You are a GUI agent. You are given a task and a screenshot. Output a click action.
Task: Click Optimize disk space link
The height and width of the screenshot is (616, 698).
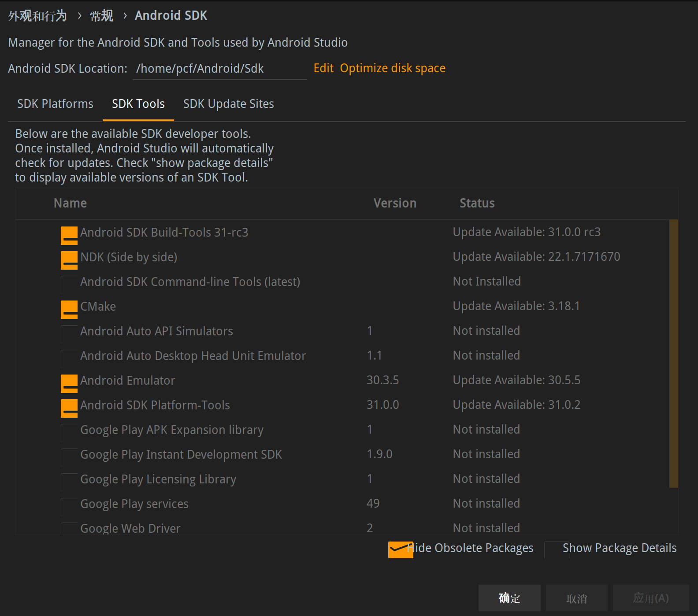tap(393, 68)
